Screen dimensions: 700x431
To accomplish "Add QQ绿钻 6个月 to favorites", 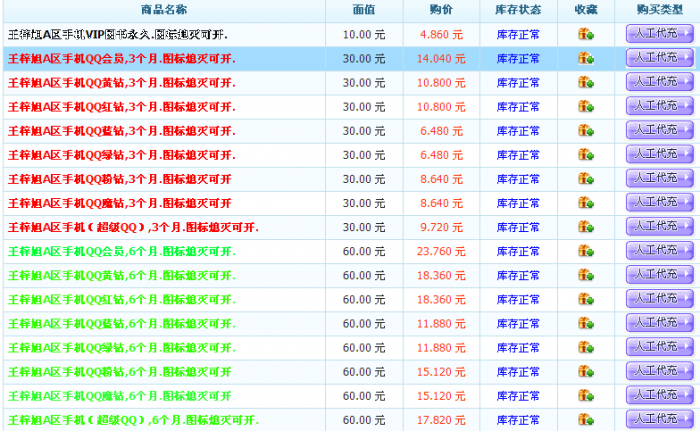I will 586,347.
